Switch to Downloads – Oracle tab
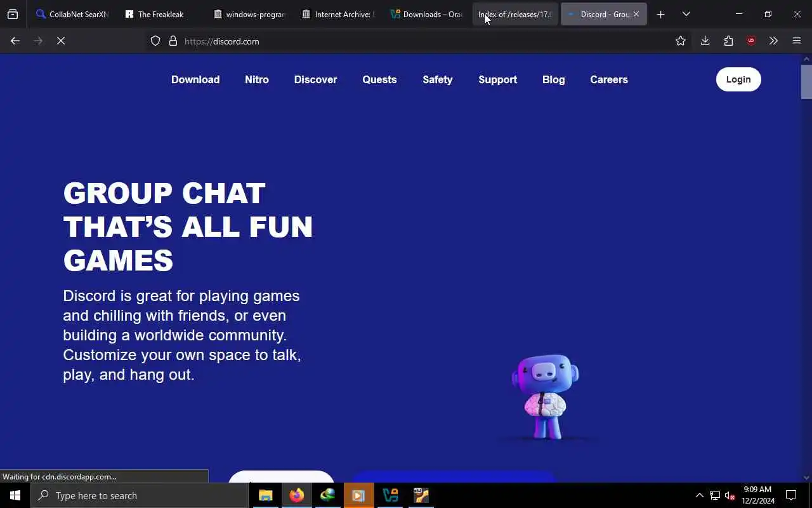 [426, 14]
